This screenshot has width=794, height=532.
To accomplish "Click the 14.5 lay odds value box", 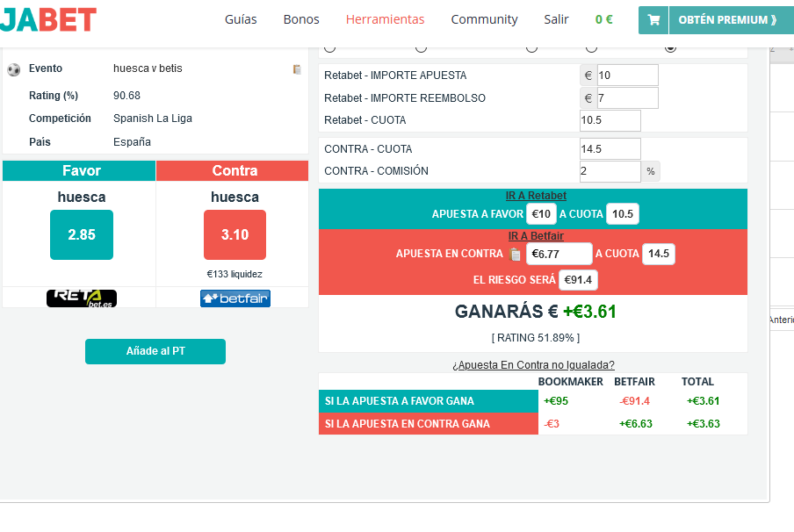I will click(658, 254).
